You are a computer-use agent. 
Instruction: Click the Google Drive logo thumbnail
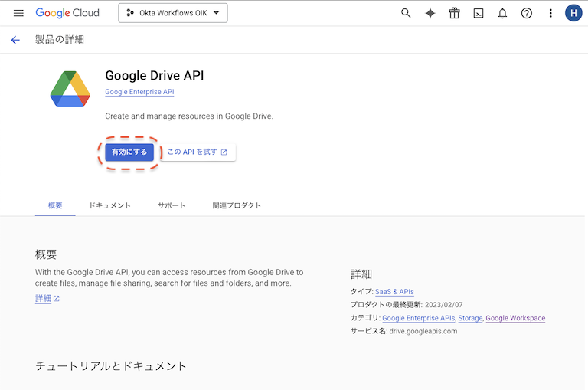coord(70,89)
